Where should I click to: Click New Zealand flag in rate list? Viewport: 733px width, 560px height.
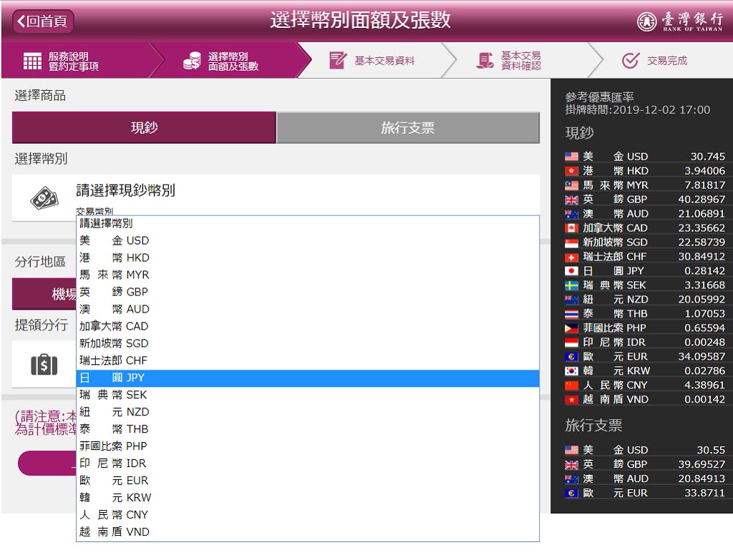(571, 300)
